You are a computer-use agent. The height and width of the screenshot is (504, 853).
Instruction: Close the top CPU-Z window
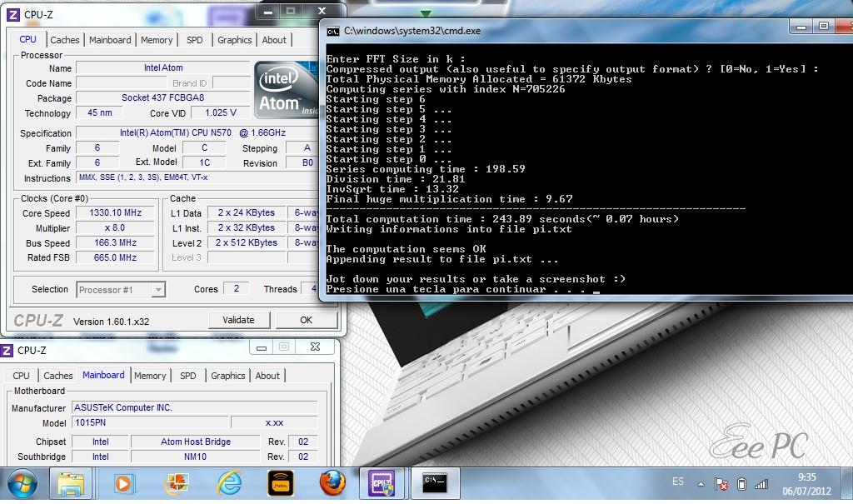point(322,11)
